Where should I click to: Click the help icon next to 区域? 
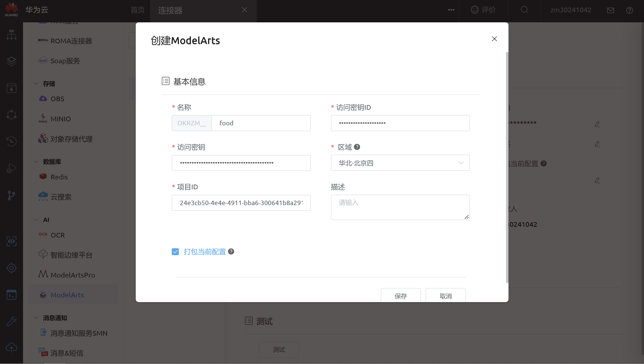357,147
